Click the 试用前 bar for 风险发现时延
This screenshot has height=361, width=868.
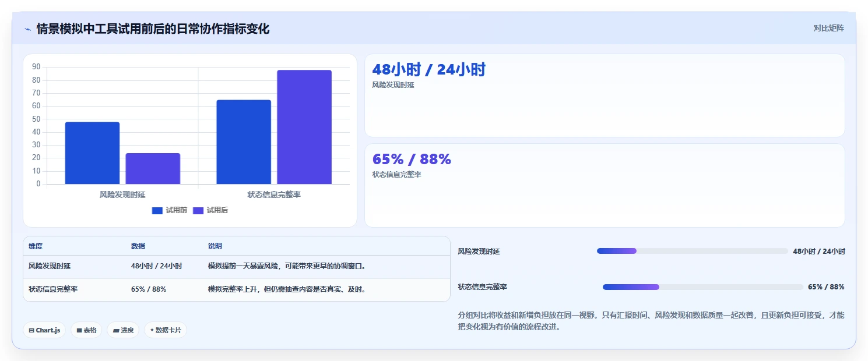(92, 153)
